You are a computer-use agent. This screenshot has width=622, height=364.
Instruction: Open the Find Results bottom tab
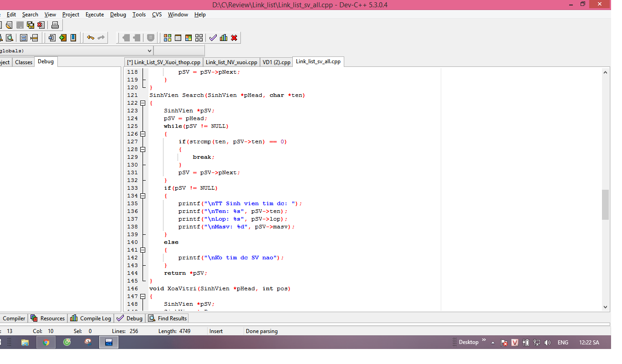[x=168, y=318]
